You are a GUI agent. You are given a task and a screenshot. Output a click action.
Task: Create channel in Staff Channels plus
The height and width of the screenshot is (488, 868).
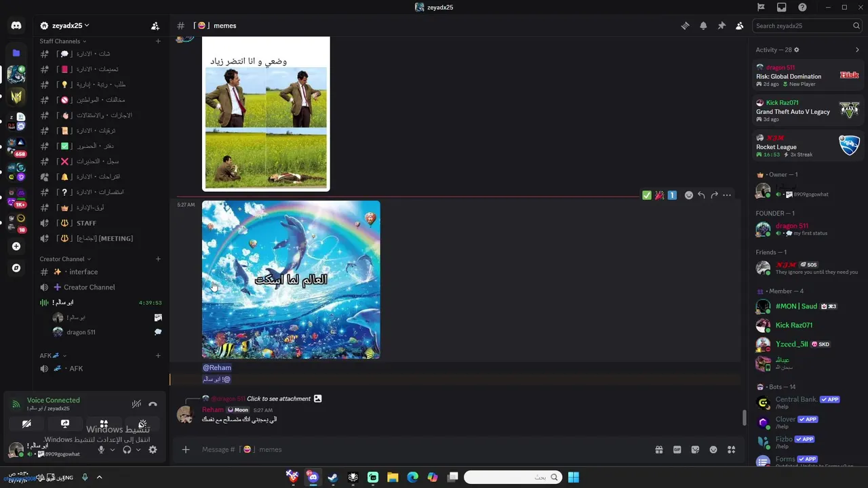pos(158,41)
